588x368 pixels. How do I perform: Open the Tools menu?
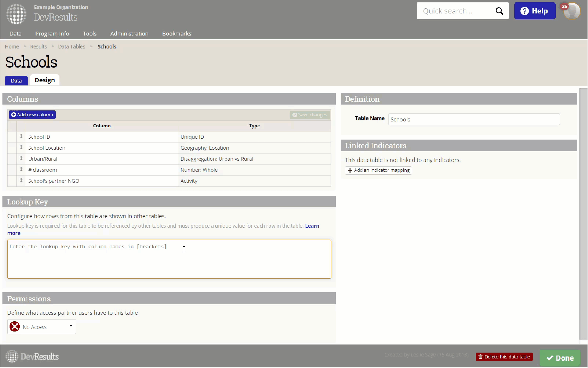(90, 34)
